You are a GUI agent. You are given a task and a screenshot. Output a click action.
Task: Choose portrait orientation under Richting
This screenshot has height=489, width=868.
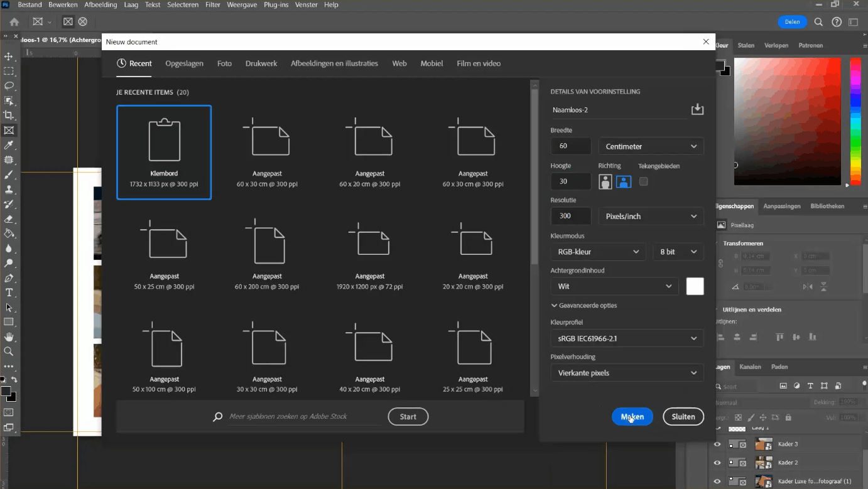[605, 181]
